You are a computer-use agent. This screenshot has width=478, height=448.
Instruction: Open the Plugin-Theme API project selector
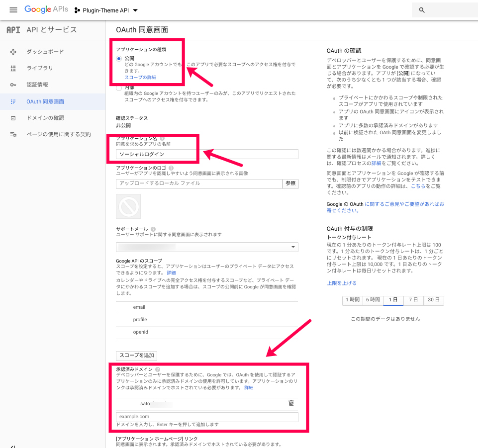[106, 10]
